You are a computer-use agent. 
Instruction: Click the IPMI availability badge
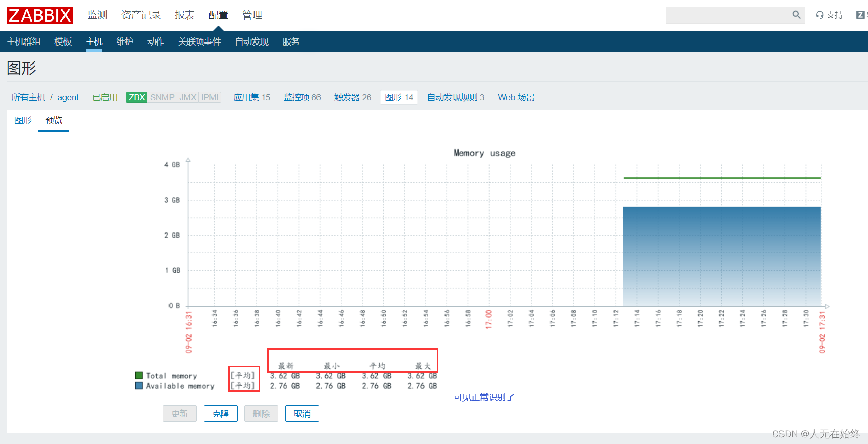pyautogui.click(x=210, y=97)
